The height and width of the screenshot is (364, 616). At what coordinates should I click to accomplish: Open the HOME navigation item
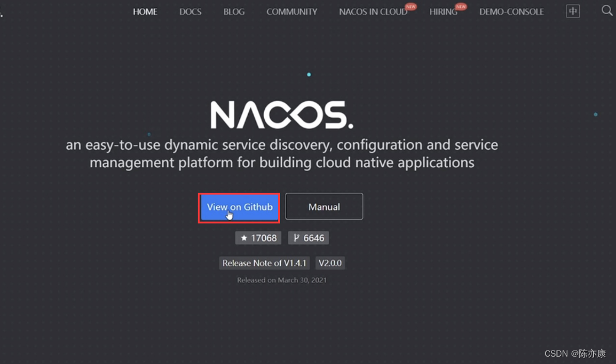click(x=145, y=12)
